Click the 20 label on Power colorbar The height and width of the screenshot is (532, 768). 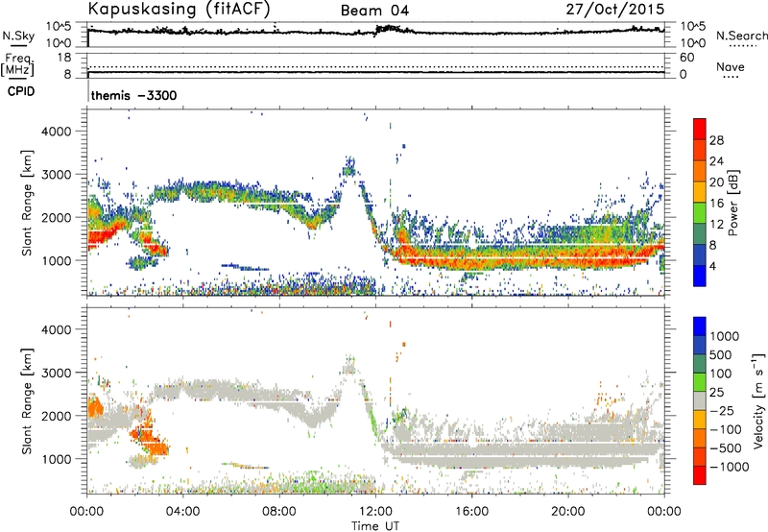716,182
